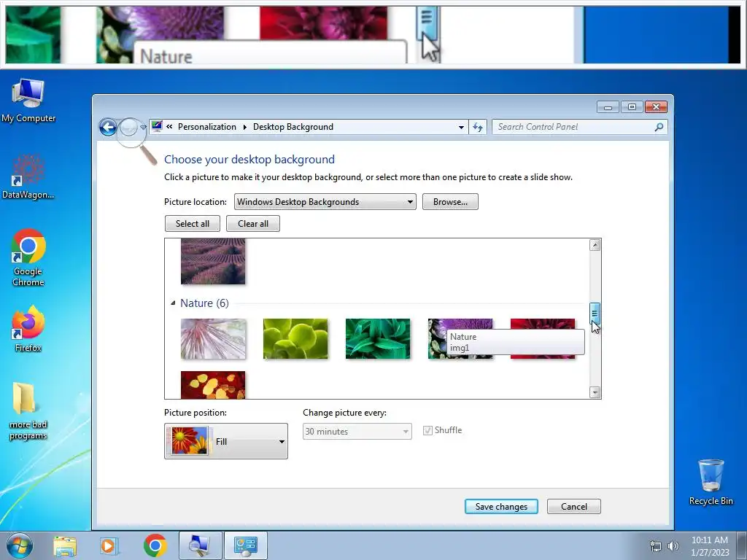Click the Magnifier taskbar button
747x560 pixels.
(200, 545)
